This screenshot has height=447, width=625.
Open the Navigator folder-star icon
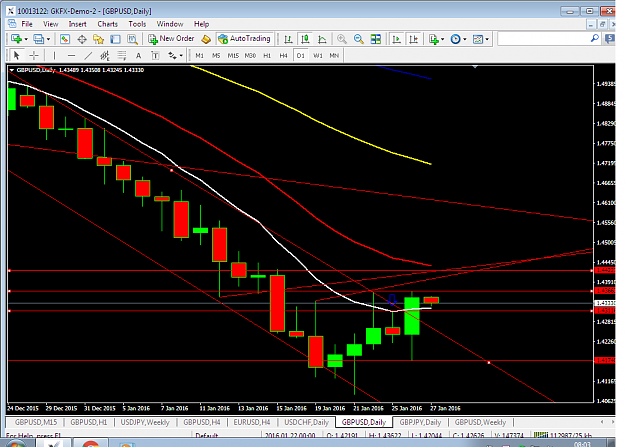[x=98, y=39]
